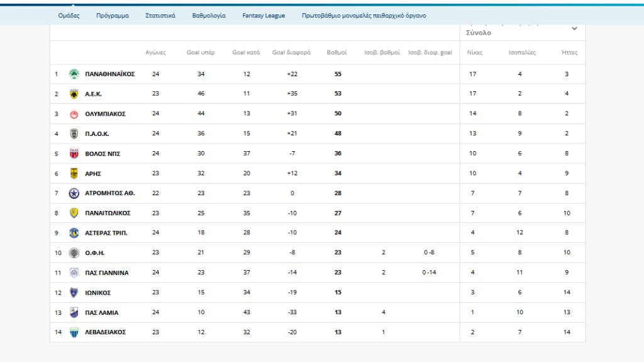Open the Ομάδες menu item
Screen dimensions: 644x362
[69, 16]
